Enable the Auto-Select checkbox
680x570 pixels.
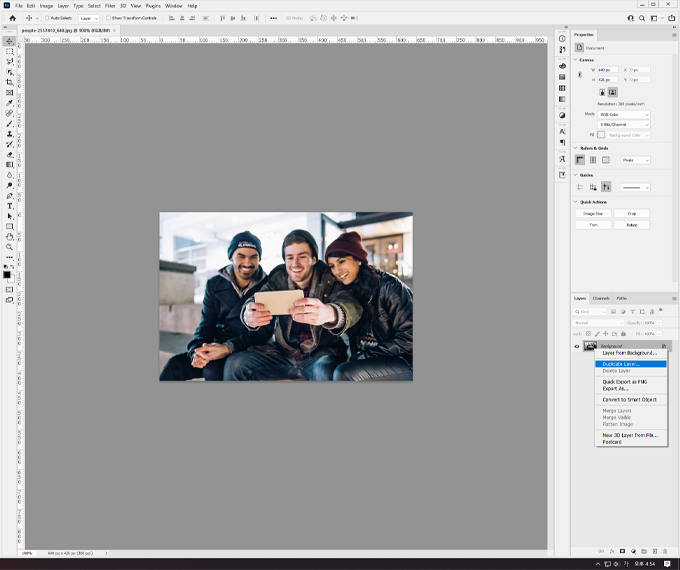47,18
